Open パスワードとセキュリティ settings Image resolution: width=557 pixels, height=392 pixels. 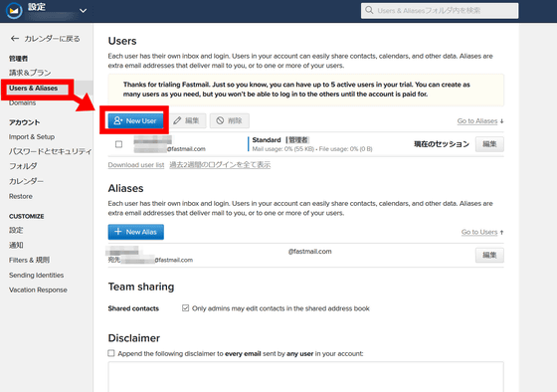[50, 151]
